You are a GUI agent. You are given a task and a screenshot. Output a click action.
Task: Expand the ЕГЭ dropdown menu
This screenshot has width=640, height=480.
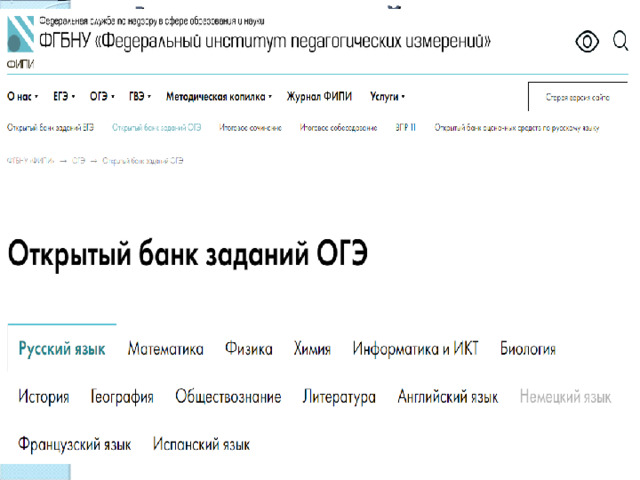(64, 96)
